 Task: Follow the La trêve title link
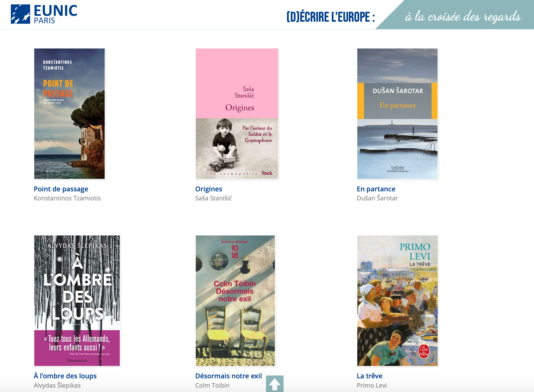(x=370, y=376)
